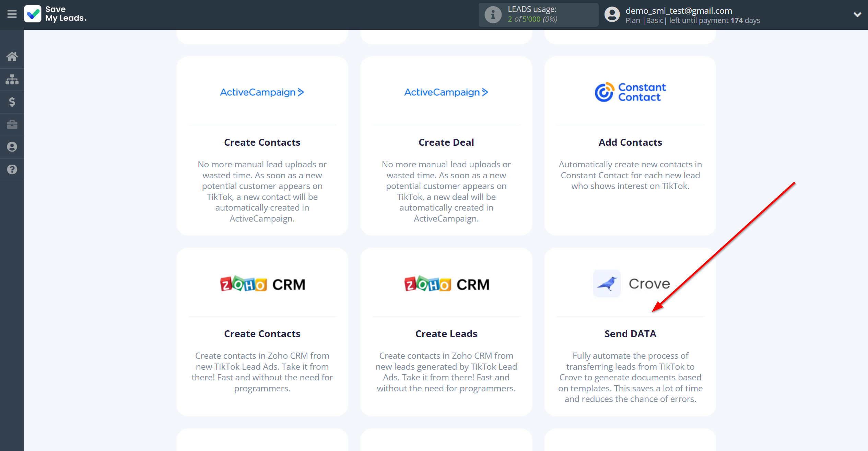This screenshot has height=451, width=868.
Task: Select the Send DATA template title
Action: pos(630,334)
